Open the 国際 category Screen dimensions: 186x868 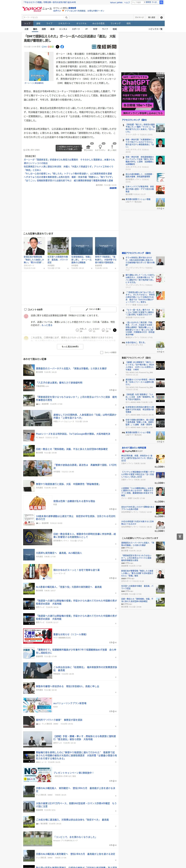pos(44,29)
